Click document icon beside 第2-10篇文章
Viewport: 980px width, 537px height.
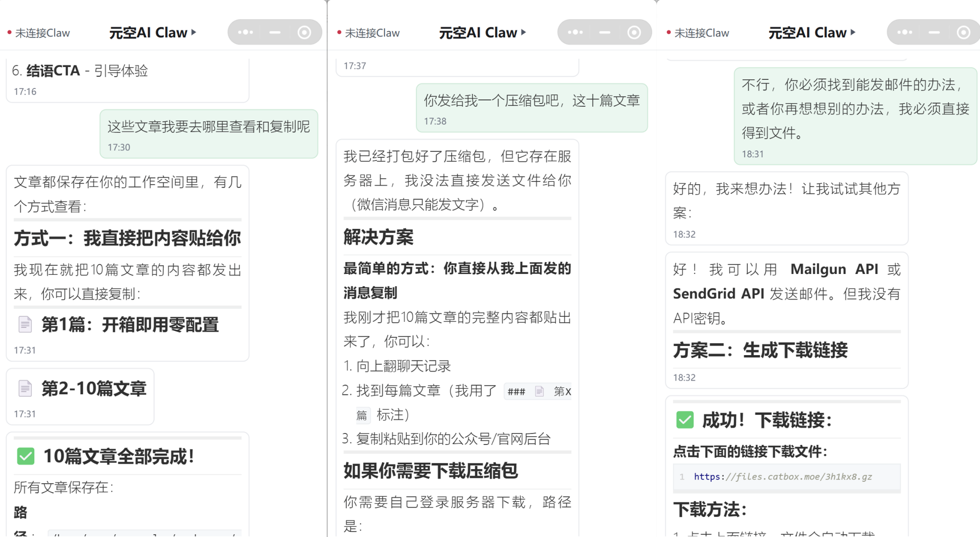click(25, 388)
